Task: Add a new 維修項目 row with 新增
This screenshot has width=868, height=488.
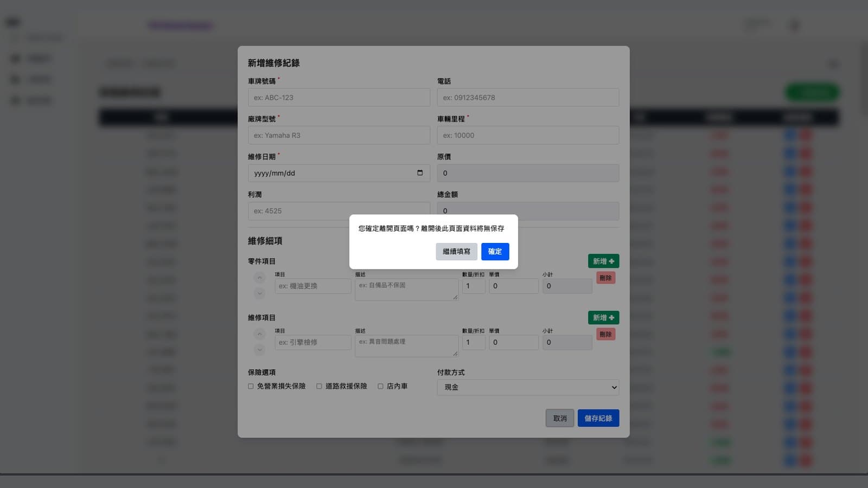Action: tap(603, 318)
